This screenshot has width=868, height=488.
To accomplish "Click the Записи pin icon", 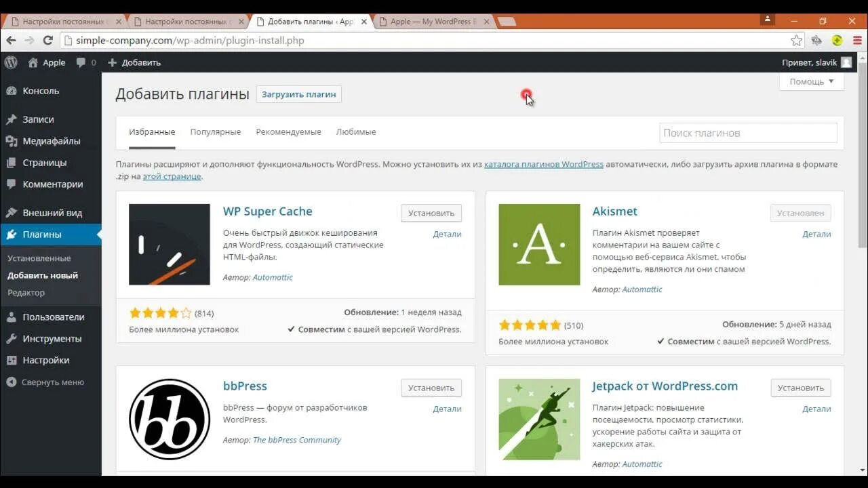I will [11, 119].
